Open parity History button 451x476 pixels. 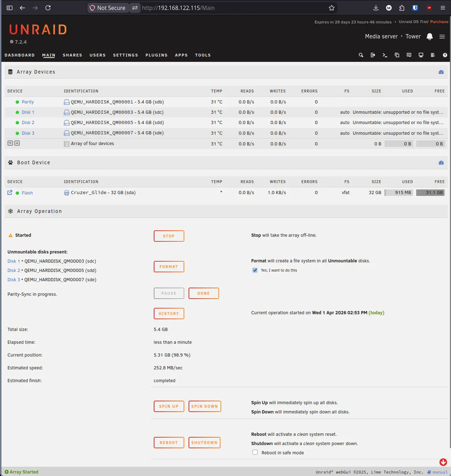[169, 314]
